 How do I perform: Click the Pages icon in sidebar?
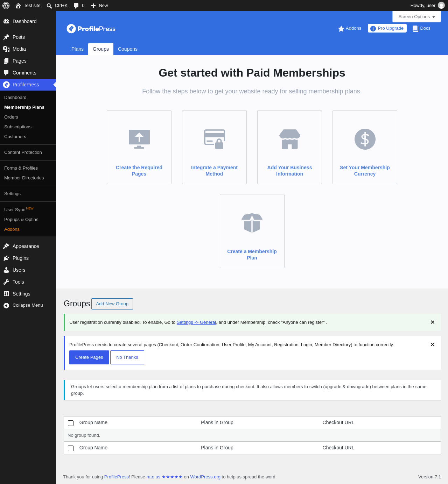click(6, 61)
